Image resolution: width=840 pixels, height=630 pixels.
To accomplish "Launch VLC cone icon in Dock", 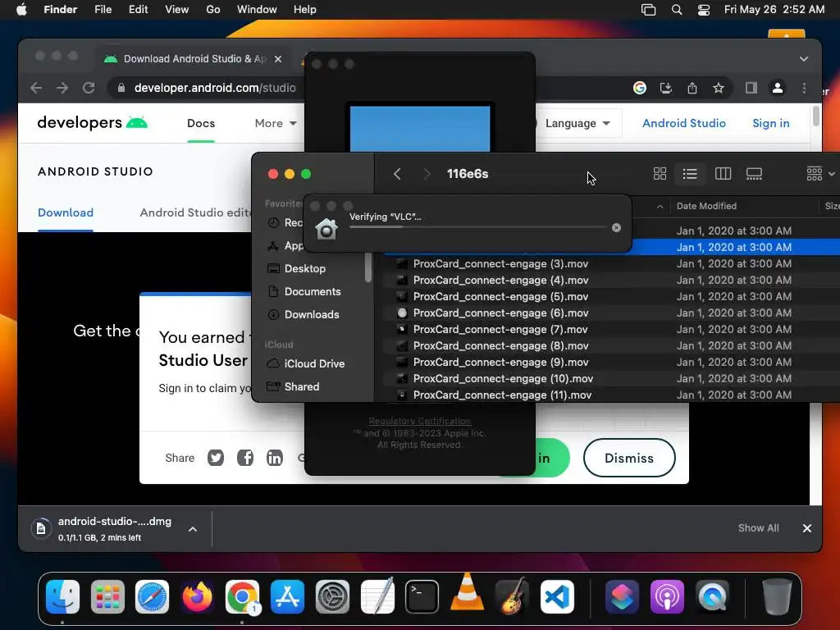I will 467,594.
